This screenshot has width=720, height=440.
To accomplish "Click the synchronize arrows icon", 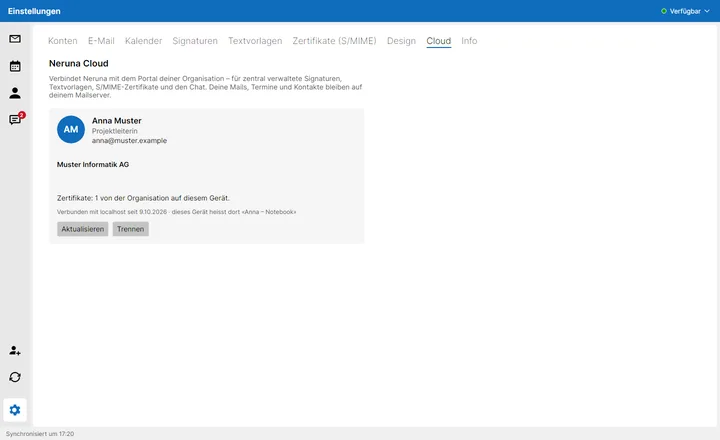I will click(15, 377).
